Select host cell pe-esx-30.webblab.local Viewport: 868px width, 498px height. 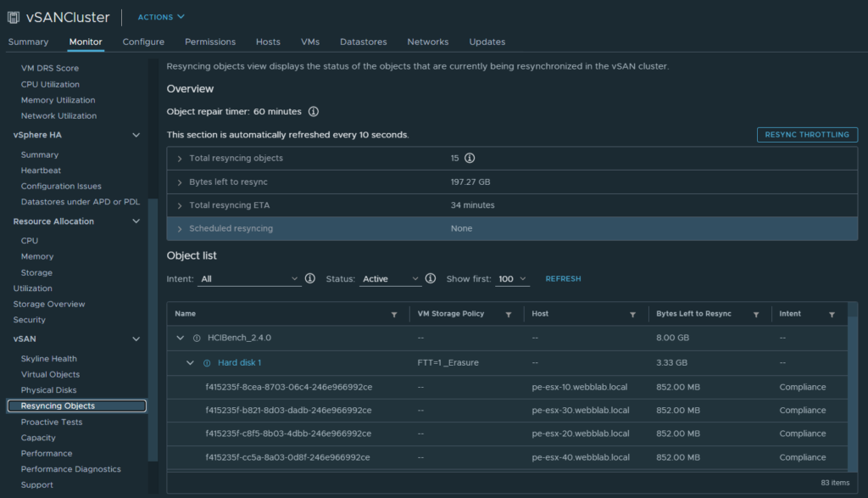581,411
